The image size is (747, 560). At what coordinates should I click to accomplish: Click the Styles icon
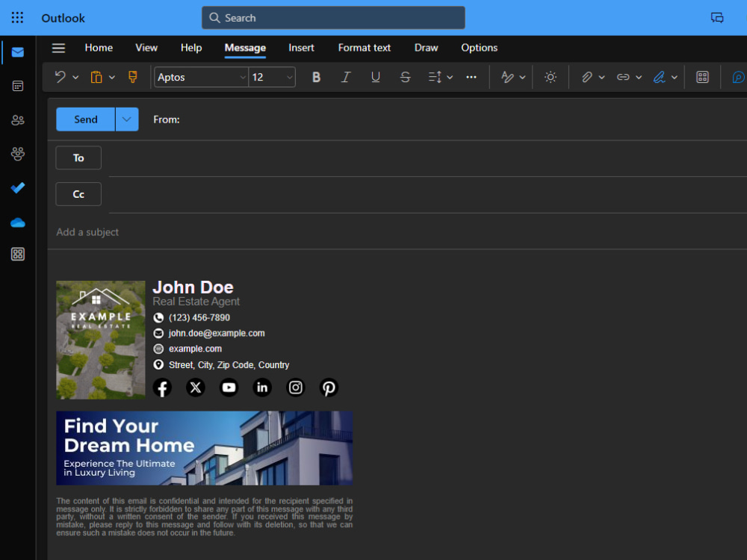(507, 77)
